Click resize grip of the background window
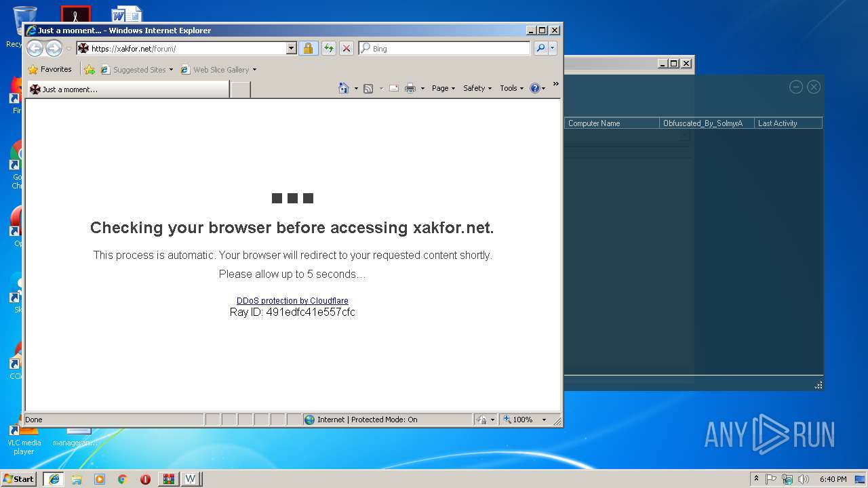 tap(818, 385)
